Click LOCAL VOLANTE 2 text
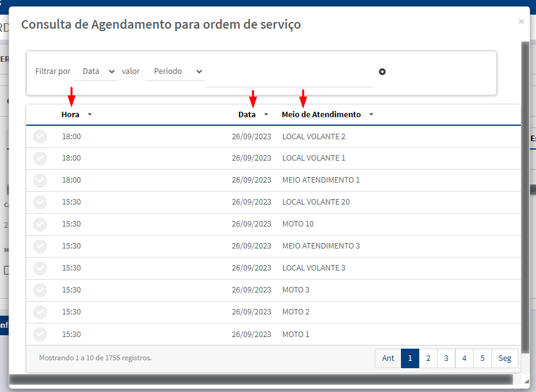 click(314, 137)
